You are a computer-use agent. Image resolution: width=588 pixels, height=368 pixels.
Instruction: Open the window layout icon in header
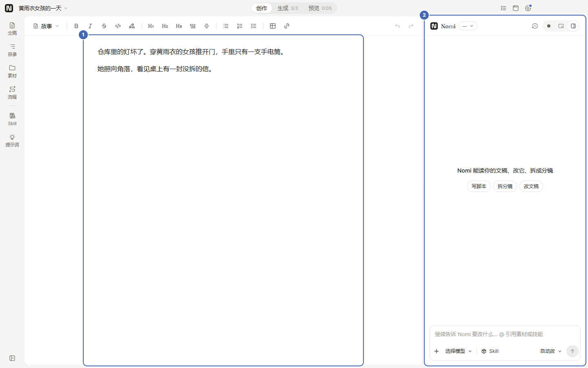[516, 8]
